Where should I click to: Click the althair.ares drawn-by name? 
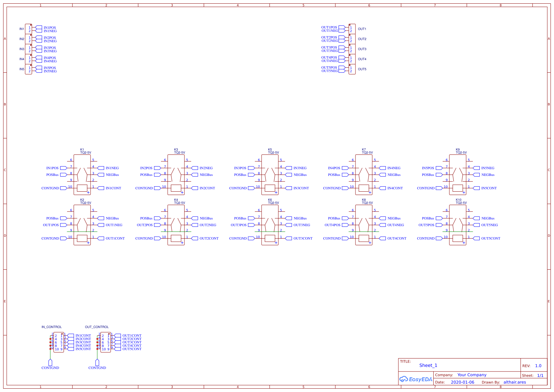click(x=514, y=382)
